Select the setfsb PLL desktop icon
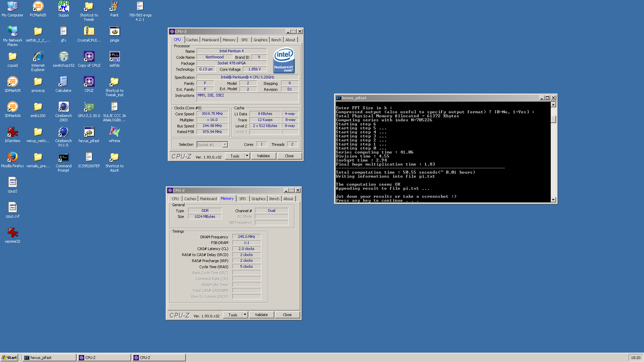The width and height of the screenshot is (644, 362). tap(114, 56)
